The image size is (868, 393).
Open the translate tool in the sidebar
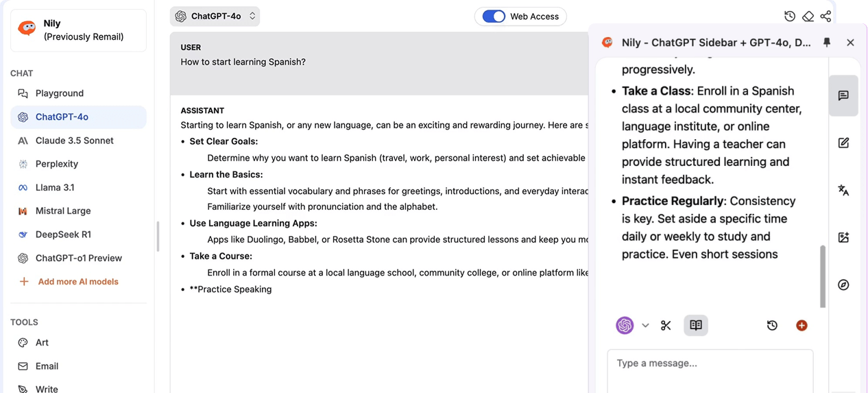(x=843, y=190)
